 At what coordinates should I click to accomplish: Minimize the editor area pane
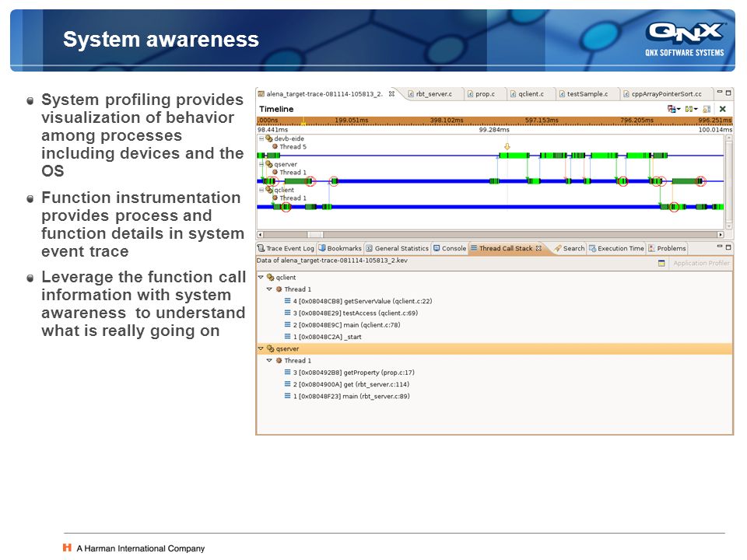(720, 93)
